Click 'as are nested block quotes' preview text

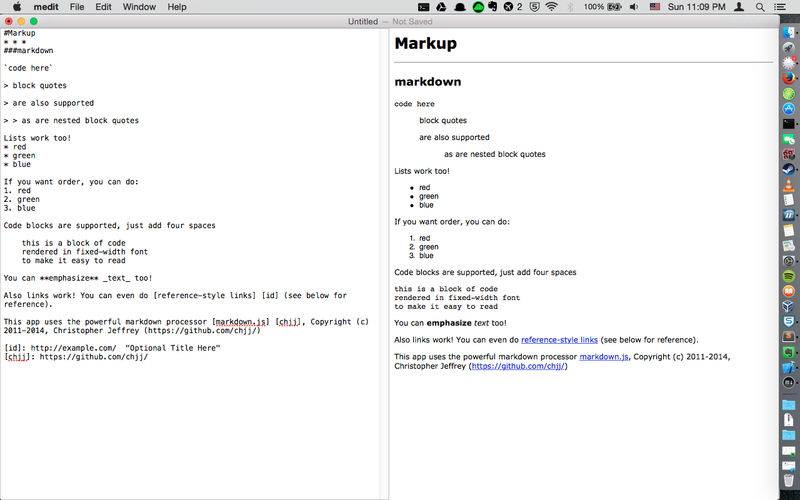click(x=494, y=154)
